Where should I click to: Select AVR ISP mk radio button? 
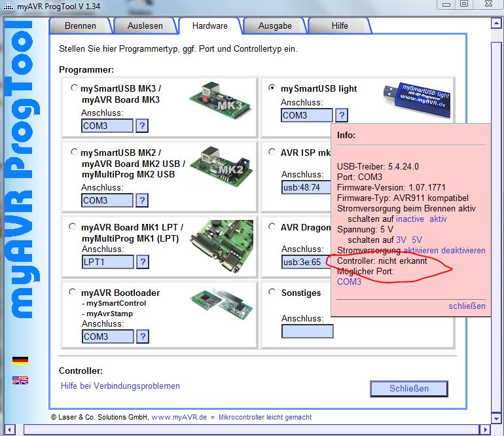pos(272,152)
